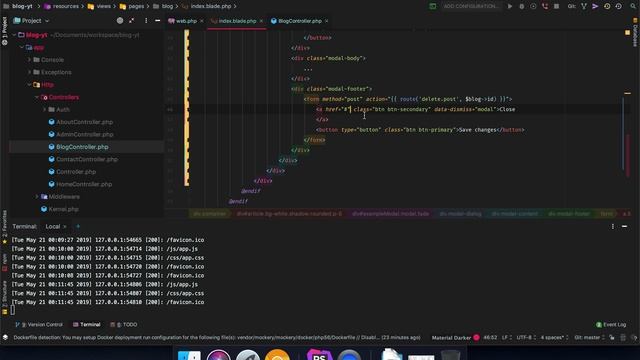Change file encoding UTF-8 in status bar
This screenshot has height=360, width=640.
tap(526, 338)
